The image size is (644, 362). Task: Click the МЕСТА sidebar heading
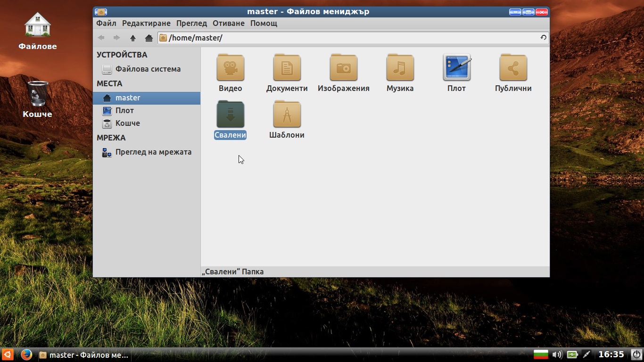click(x=109, y=83)
